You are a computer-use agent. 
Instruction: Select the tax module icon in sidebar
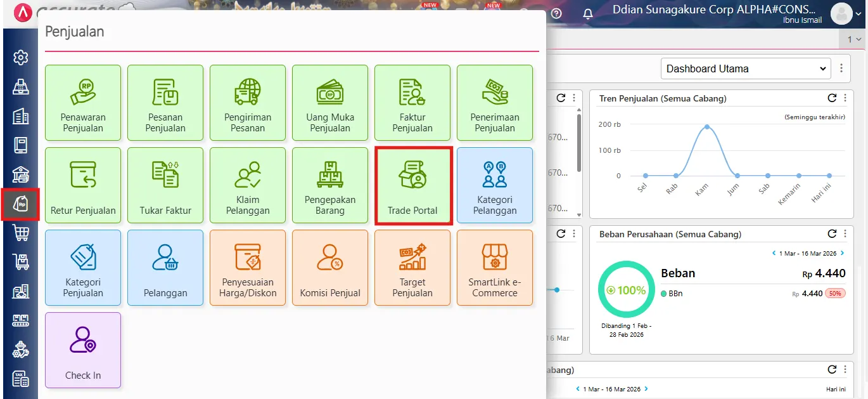click(x=21, y=378)
